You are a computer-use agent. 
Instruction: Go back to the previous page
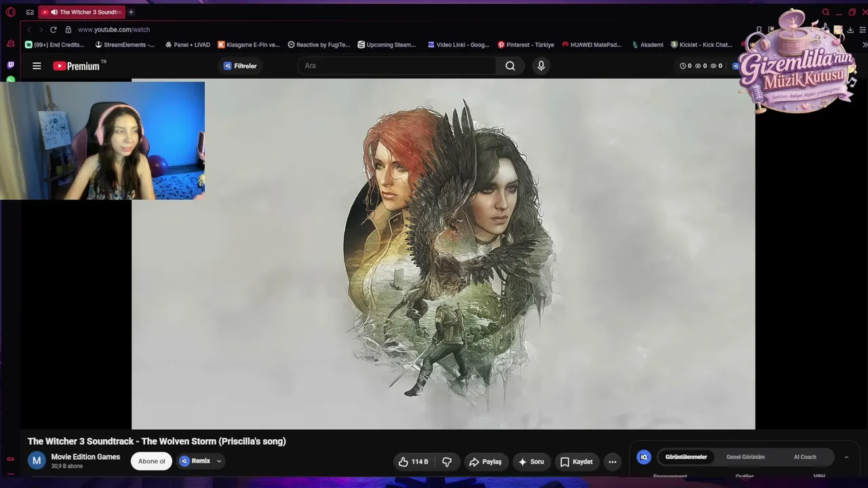pos(29,30)
